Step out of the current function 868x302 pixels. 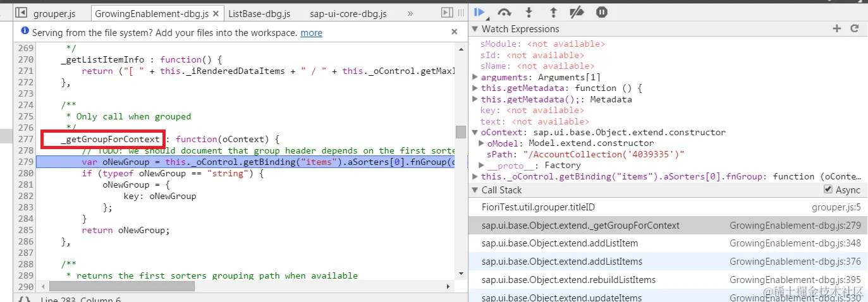click(553, 11)
